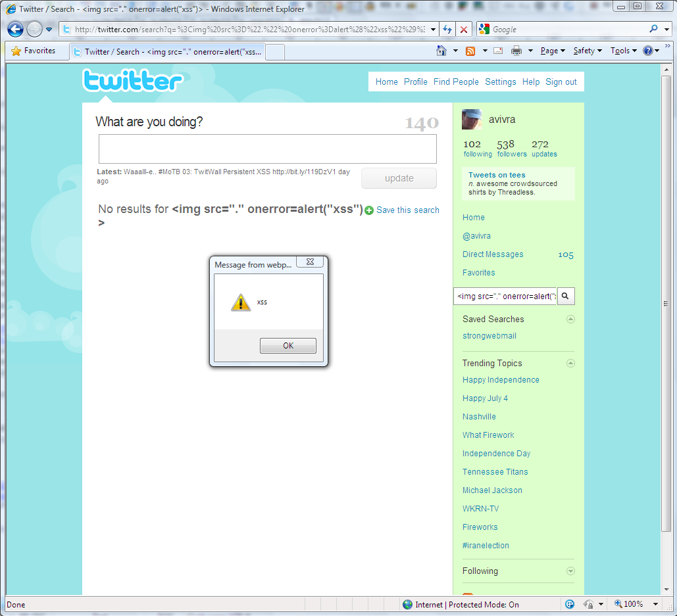Click the Print printer icon
The height and width of the screenshot is (616, 677).
coord(516,51)
